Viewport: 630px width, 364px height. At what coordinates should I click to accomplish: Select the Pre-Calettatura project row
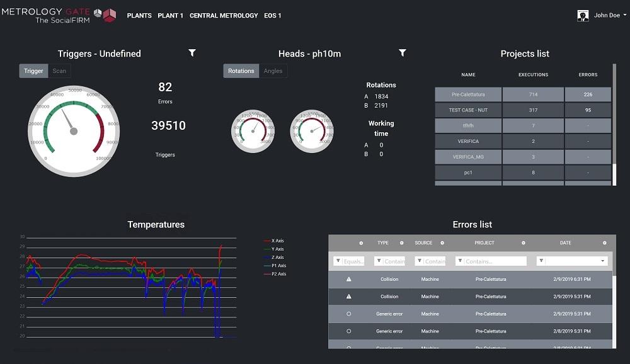468,93
